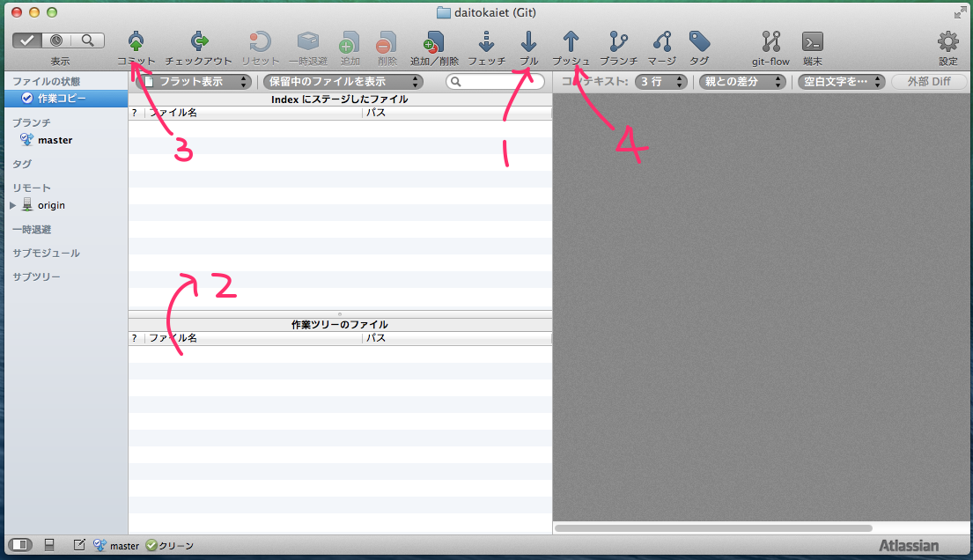The height and width of the screenshot is (560, 973).
Task: Click working tree ? status column header
Action: coord(136,338)
